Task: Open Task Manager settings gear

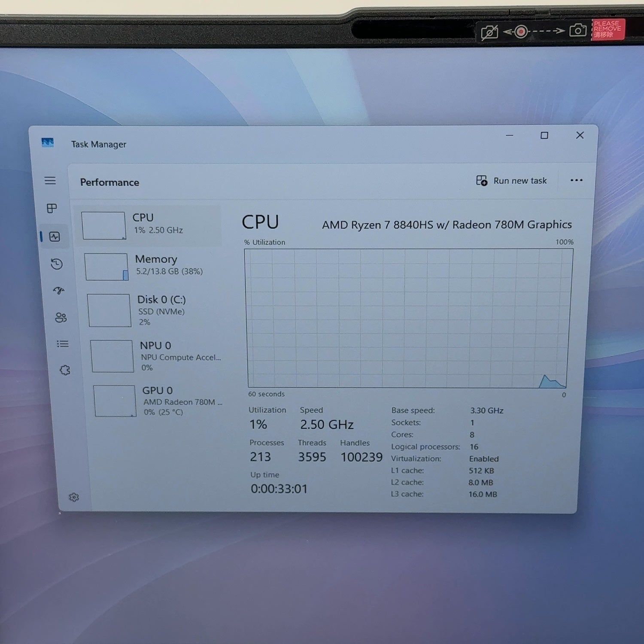Action: pyautogui.click(x=74, y=497)
